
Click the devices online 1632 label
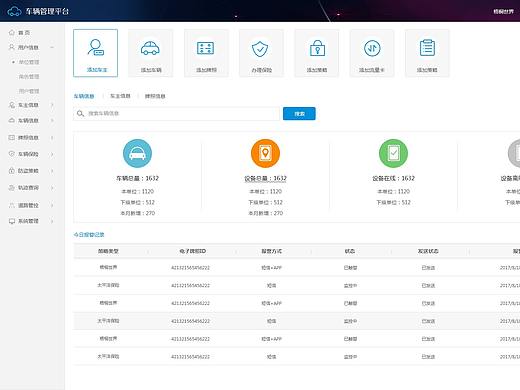point(393,178)
